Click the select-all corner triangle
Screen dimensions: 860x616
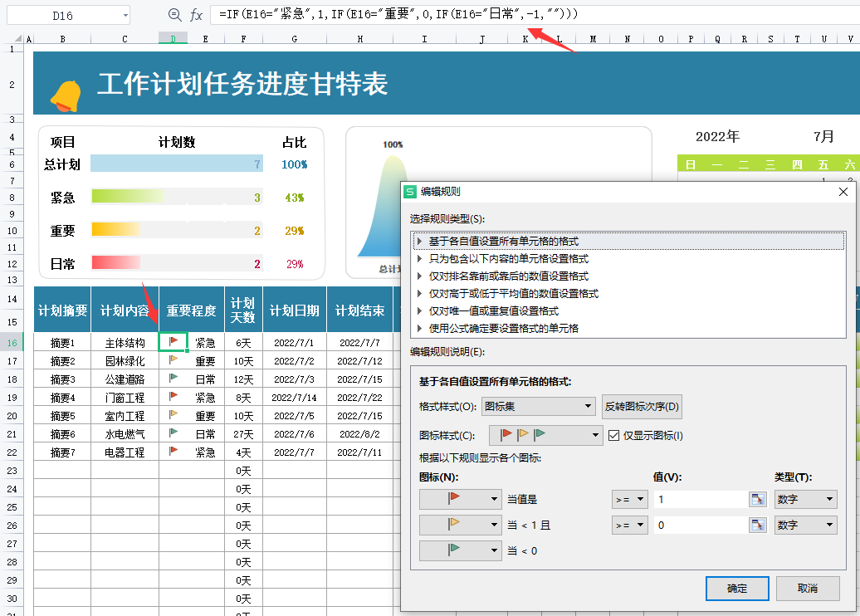18,38
